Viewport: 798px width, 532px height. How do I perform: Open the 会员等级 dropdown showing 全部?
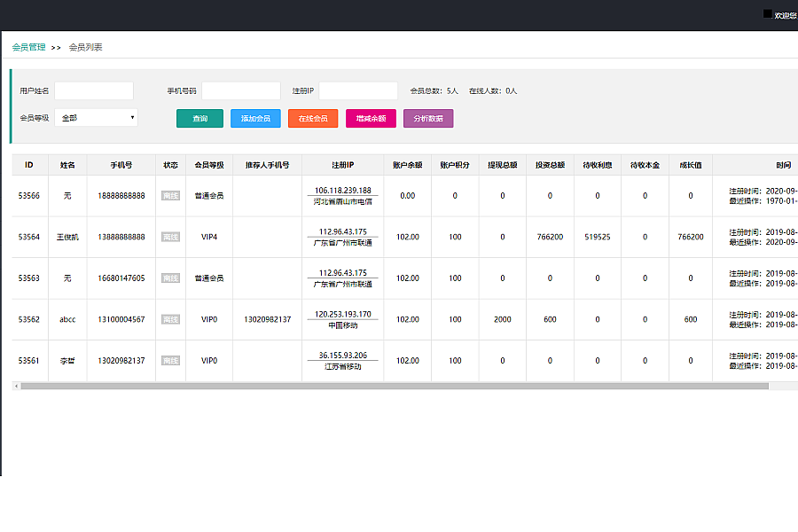coord(97,117)
